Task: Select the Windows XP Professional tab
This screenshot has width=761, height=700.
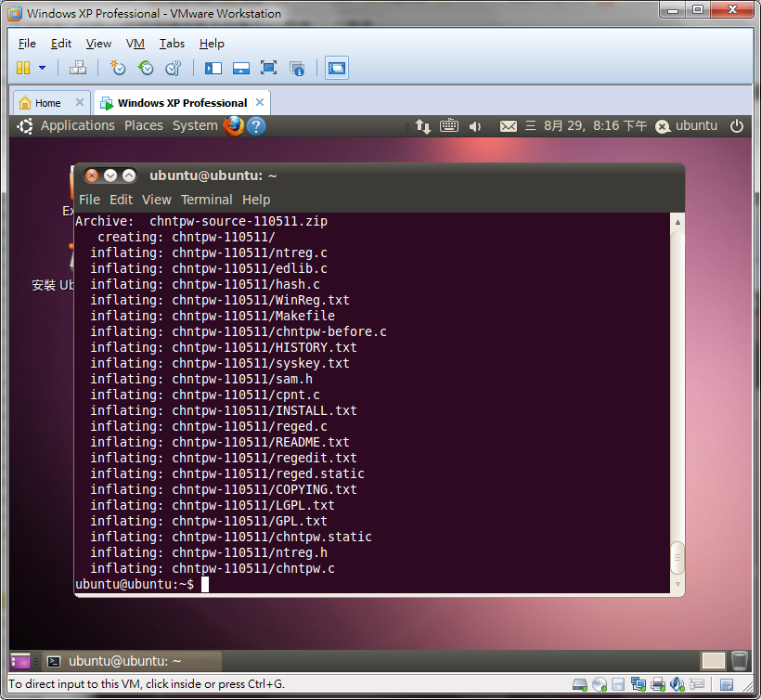Action: click(x=182, y=103)
